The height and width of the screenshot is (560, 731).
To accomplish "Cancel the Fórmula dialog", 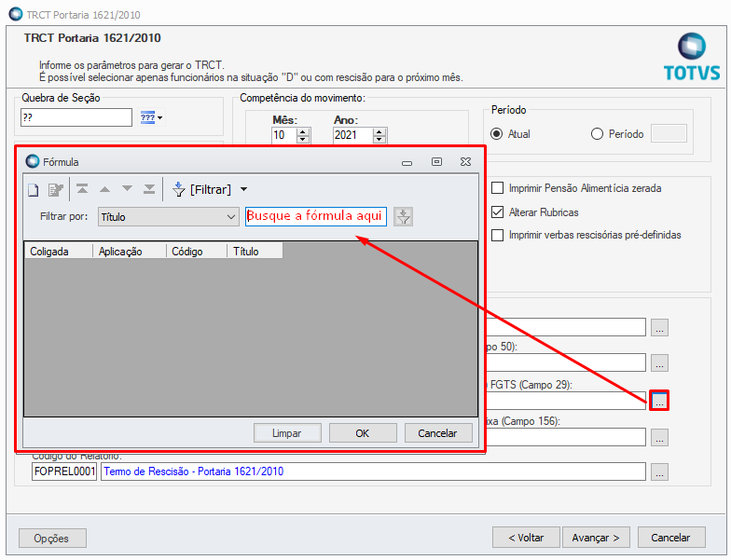I will (438, 432).
